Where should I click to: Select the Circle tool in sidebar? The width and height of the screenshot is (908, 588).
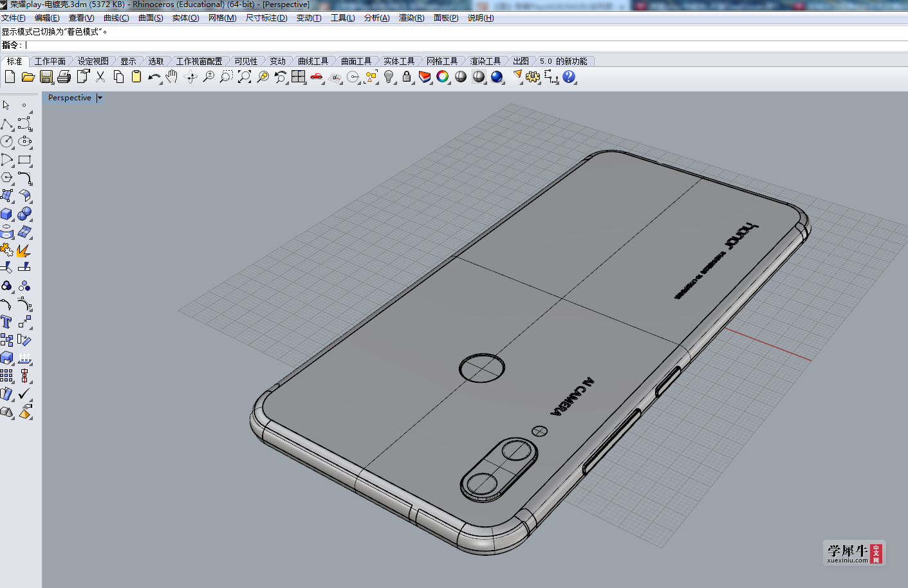(x=6, y=142)
